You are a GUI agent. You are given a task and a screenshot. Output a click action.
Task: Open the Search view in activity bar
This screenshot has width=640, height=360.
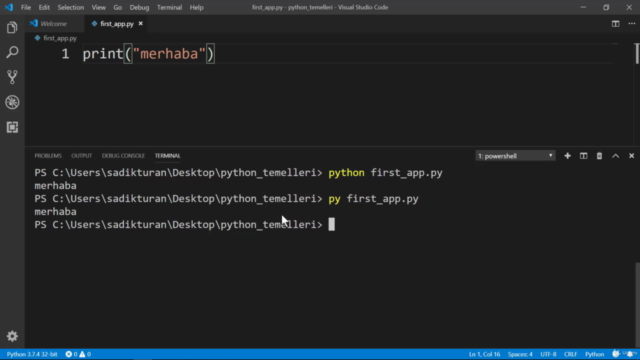point(12,52)
